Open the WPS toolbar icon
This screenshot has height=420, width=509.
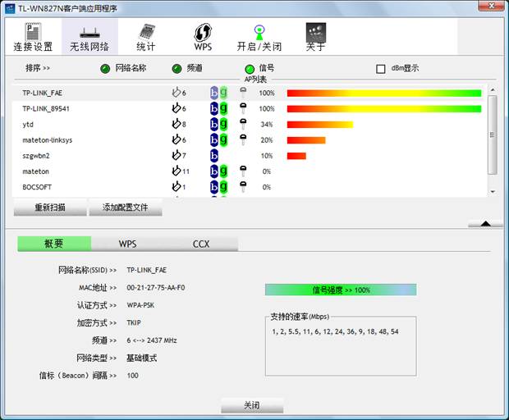(203, 33)
